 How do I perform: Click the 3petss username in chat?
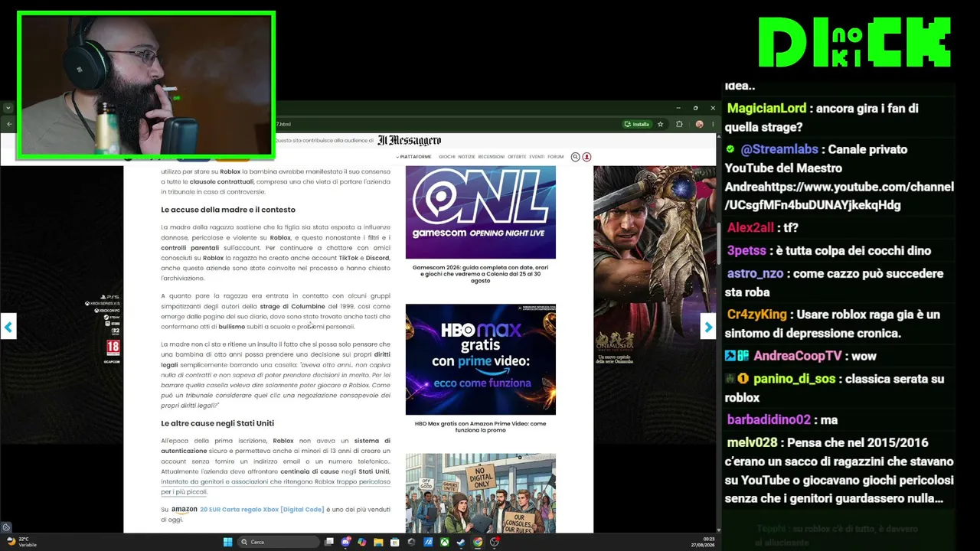click(746, 251)
